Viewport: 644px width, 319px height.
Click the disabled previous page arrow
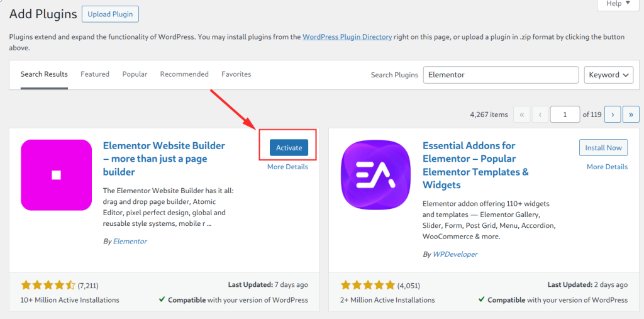(540, 115)
